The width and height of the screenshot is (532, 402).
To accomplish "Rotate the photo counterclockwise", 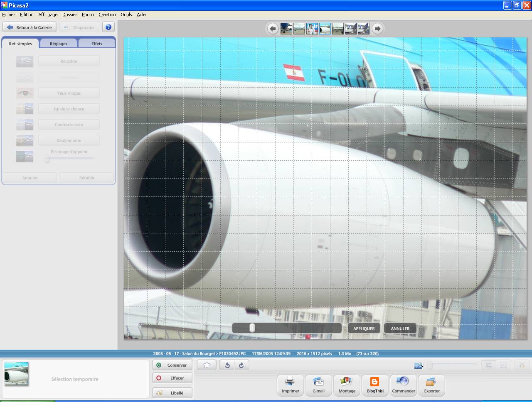I will [227, 365].
